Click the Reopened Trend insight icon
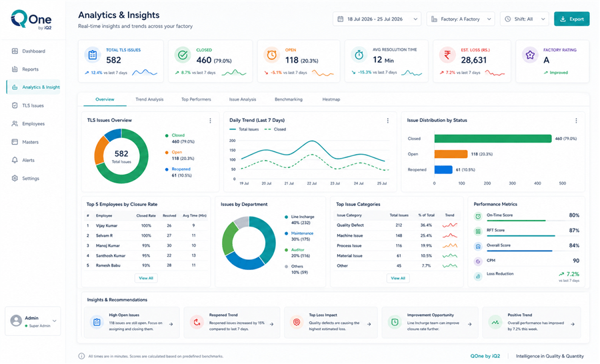Screen dimensions: 600x364 coord(197,322)
